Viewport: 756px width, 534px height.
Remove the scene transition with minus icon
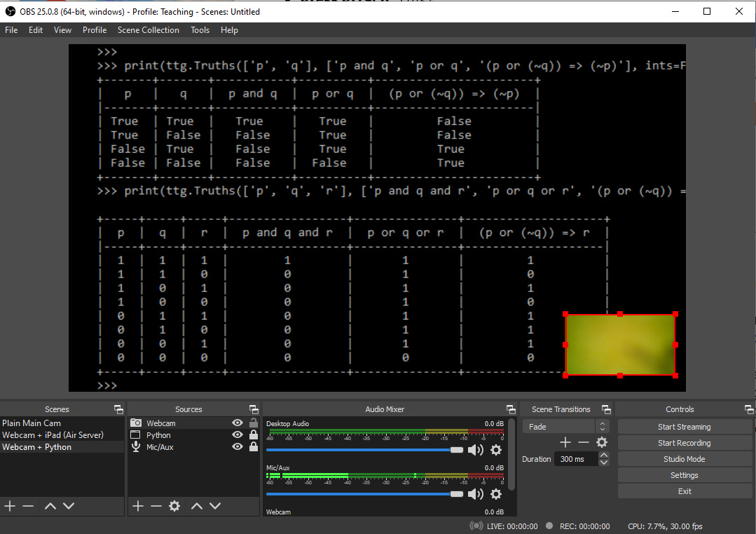coord(584,442)
